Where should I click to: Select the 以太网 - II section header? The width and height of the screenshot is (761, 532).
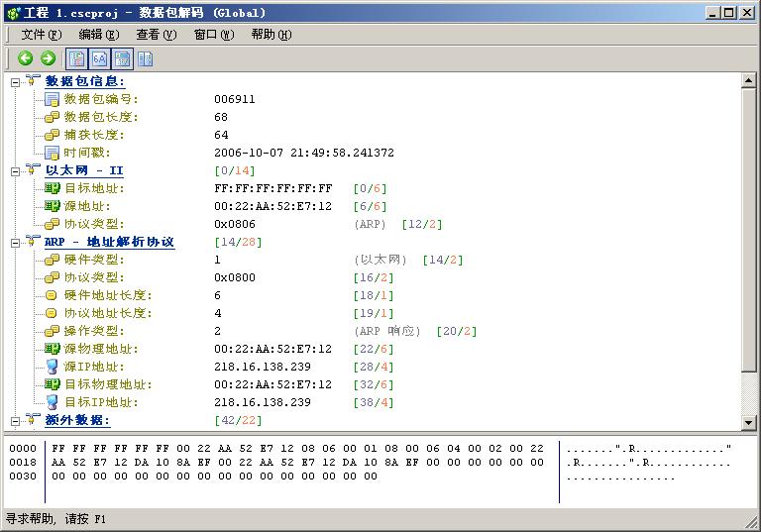[x=84, y=170]
